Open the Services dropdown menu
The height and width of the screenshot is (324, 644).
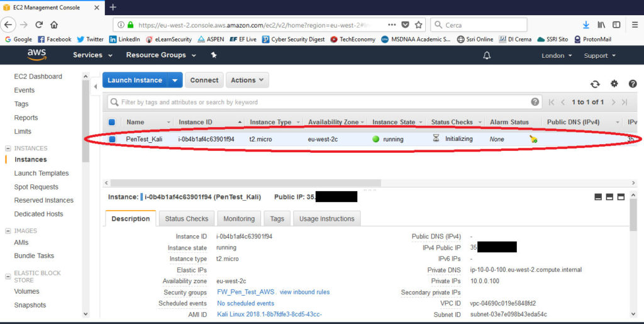tap(92, 55)
